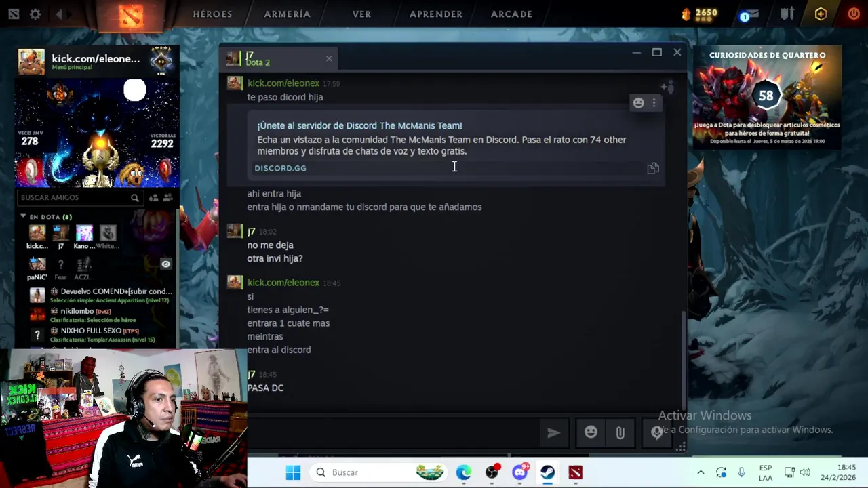Open the party group icon near search
Screen dimensions: 868x488
pyautogui.click(x=167, y=197)
